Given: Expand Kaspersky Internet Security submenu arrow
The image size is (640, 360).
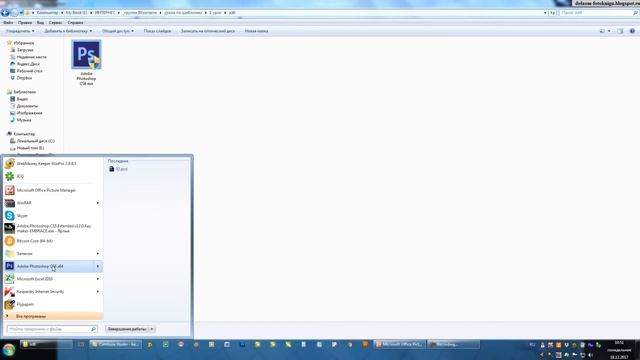Looking at the screenshot, I should tap(98, 291).
